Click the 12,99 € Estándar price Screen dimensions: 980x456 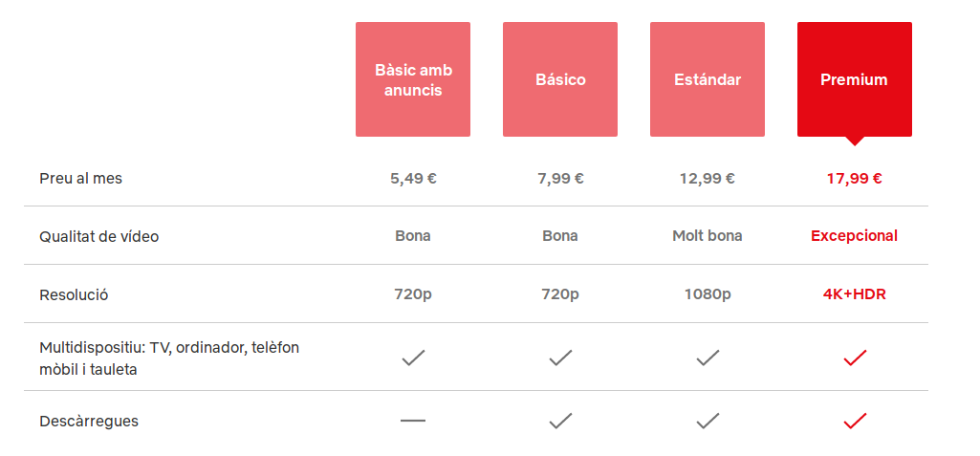[708, 178]
